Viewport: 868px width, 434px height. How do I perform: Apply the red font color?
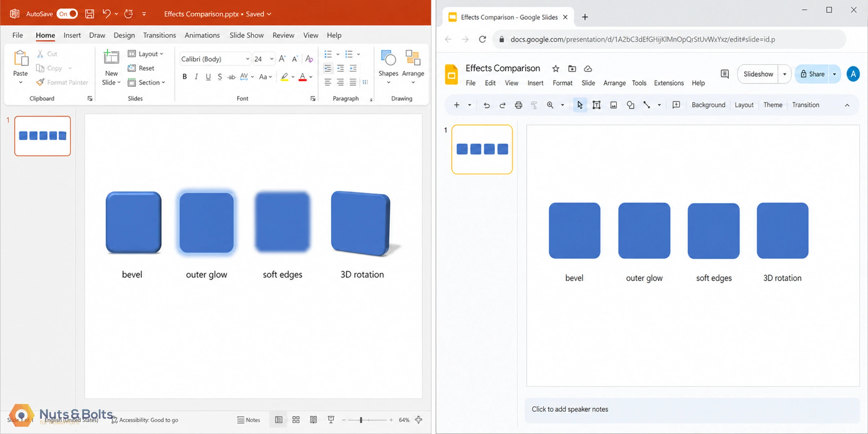[303, 77]
